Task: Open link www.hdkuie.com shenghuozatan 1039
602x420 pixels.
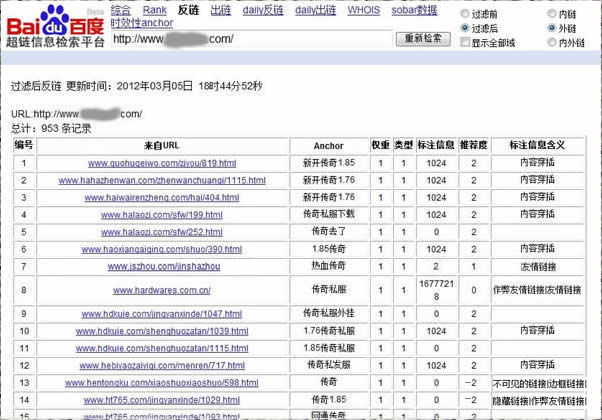Action: pyautogui.click(x=162, y=331)
